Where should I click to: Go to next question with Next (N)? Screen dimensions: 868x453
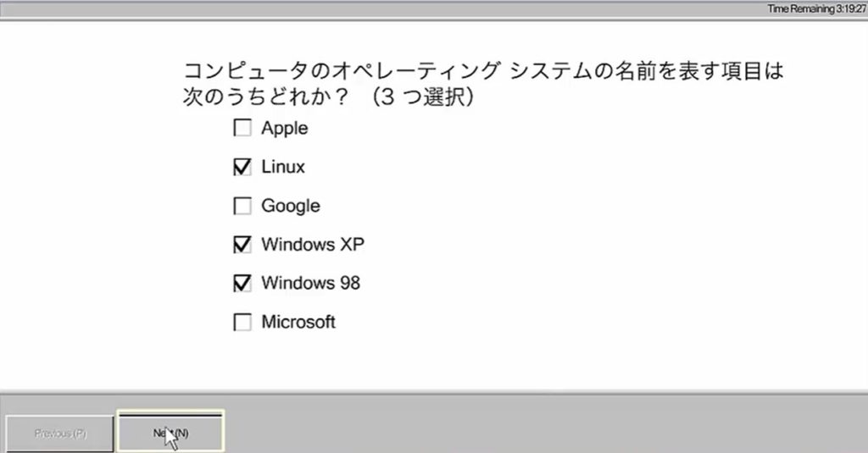click(170, 433)
